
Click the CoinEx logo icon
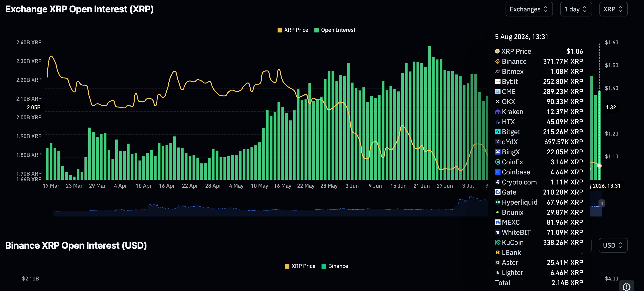point(498,162)
